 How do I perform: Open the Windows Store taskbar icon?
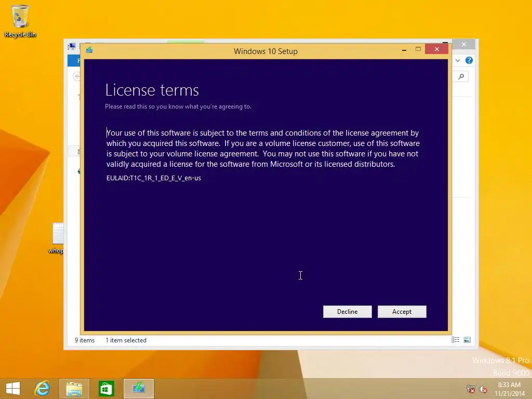coord(106,389)
